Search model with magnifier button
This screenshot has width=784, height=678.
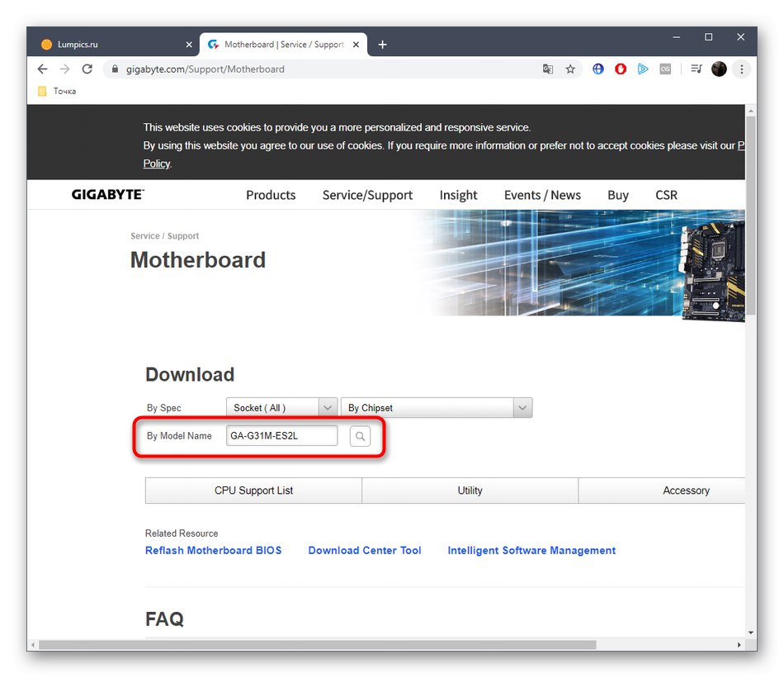(x=360, y=436)
